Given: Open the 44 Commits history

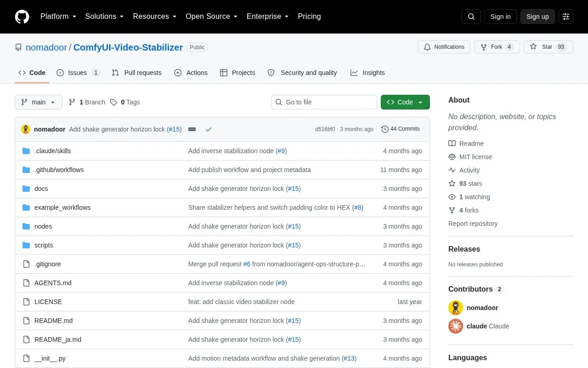Looking at the screenshot, I should click(x=401, y=129).
